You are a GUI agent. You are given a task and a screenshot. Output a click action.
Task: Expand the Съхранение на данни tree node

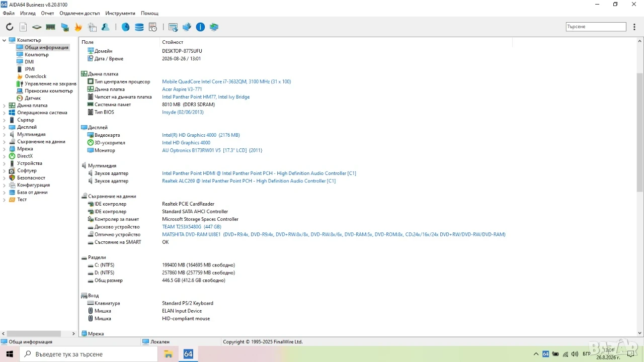tap(5, 142)
